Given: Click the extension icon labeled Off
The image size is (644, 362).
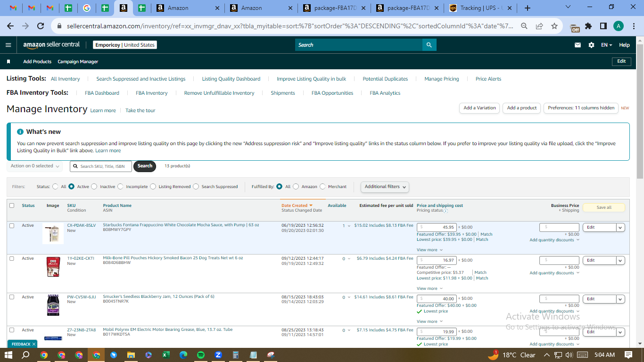Looking at the screenshot, I should pyautogui.click(x=575, y=27).
